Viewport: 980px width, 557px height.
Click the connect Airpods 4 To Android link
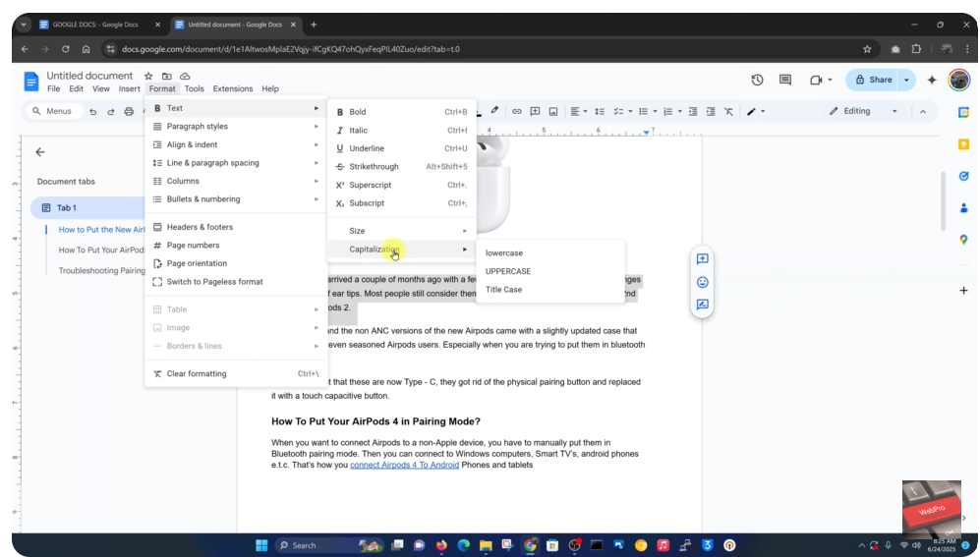(404, 465)
